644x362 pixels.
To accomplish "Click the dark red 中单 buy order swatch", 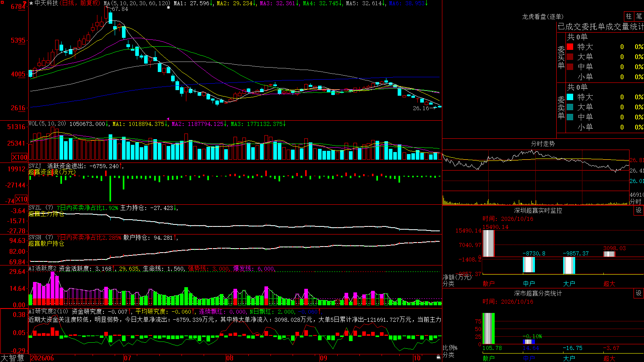I will (570, 67).
